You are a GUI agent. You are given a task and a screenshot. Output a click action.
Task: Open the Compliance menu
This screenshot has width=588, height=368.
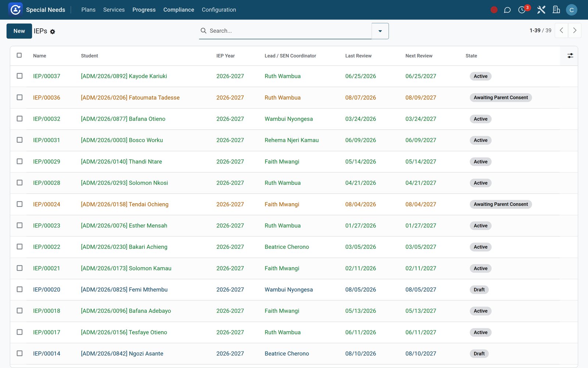pyautogui.click(x=179, y=10)
